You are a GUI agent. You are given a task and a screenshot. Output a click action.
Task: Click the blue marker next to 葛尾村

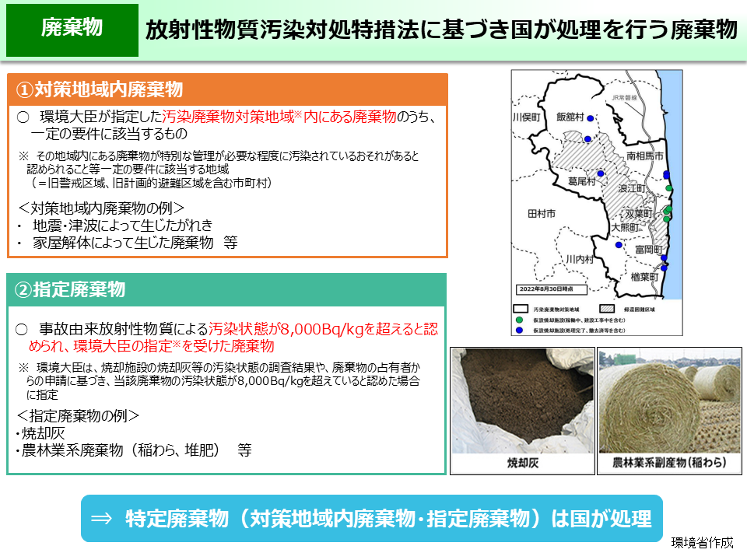[601, 173]
